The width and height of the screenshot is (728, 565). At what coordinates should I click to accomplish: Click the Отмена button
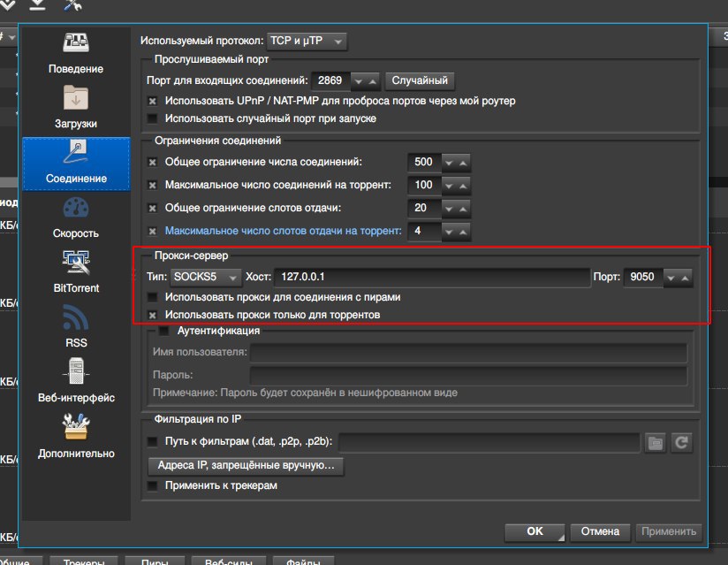[x=600, y=531]
